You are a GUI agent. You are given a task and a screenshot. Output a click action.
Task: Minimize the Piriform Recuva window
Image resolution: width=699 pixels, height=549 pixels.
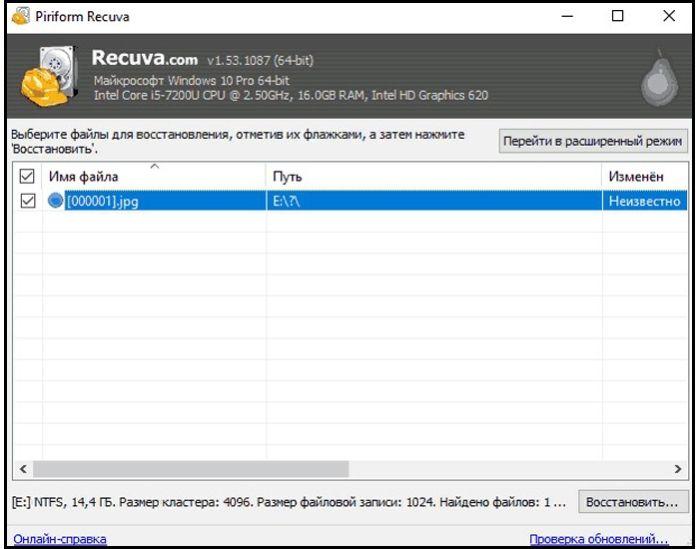(x=567, y=16)
